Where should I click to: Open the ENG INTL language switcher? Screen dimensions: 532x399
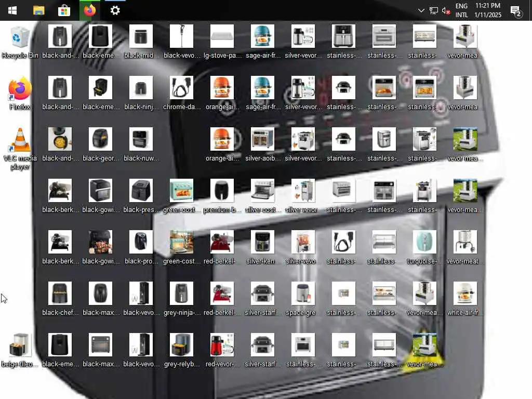[x=461, y=10]
